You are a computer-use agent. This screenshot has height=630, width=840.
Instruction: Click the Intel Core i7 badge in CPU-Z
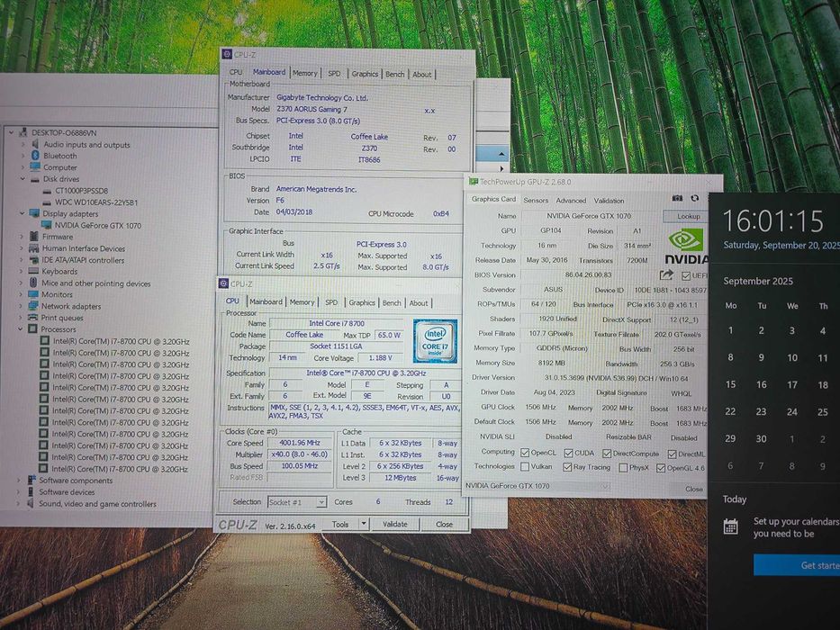pos(435,341)
